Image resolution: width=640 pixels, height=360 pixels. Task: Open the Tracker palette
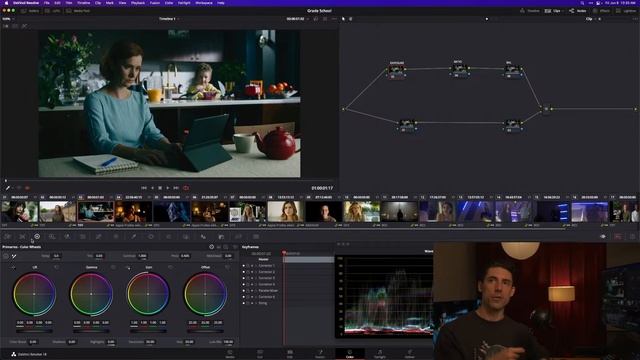168,237
